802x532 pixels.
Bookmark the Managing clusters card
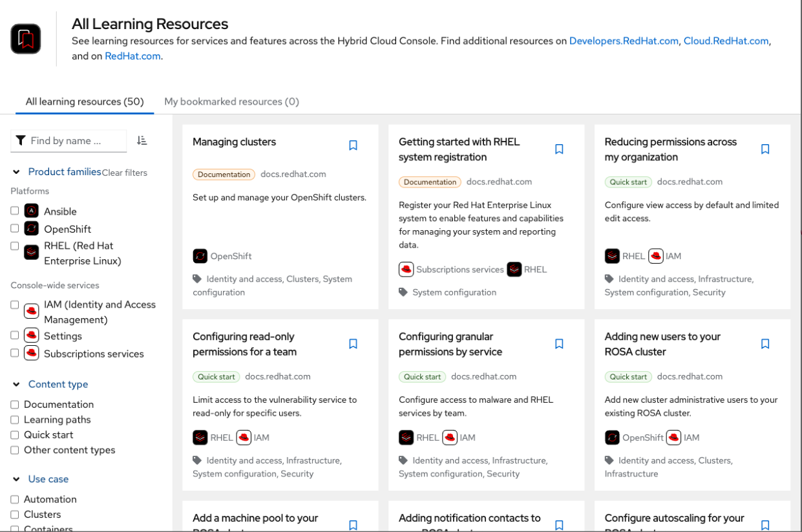353,145
